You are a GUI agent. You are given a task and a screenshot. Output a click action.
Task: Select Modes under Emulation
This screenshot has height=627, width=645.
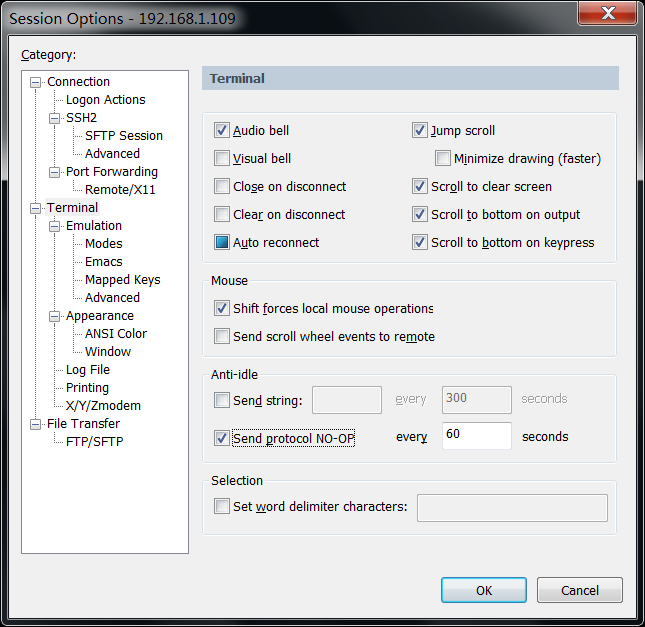pos(104,244)
